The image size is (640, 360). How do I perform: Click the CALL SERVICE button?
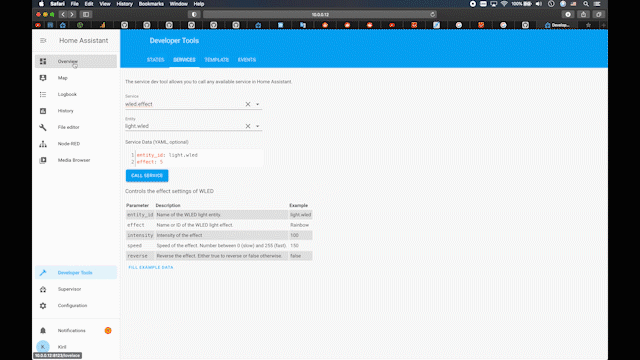pos(147,176)
